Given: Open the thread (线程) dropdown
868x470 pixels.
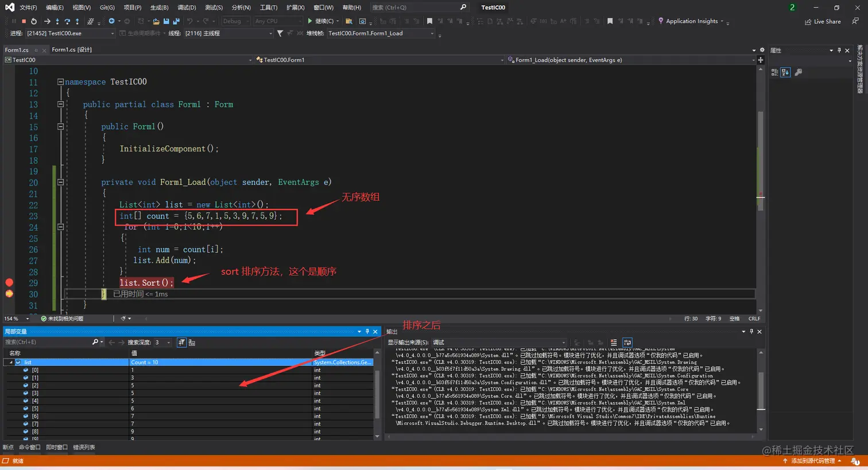Looking at the screenshot, I should [x=228, y=33].
